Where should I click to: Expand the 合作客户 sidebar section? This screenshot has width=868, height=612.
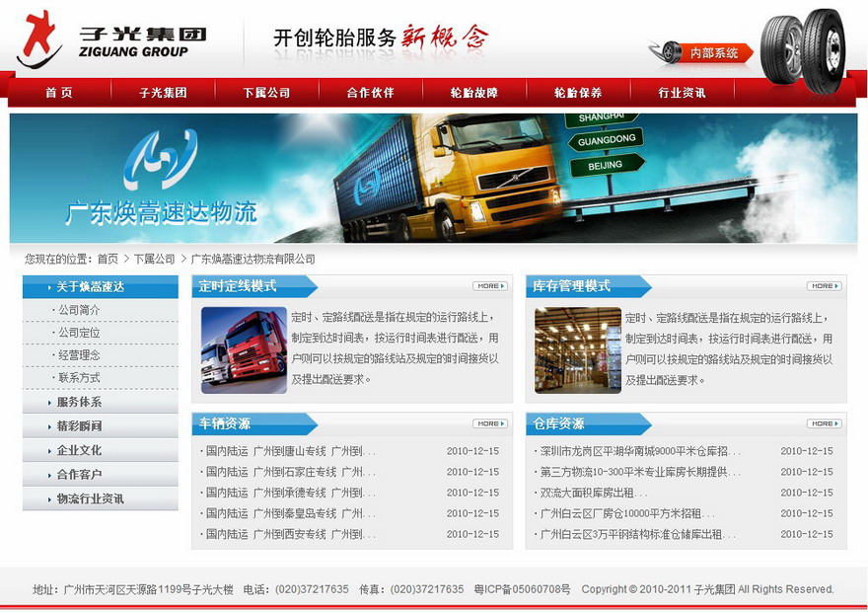pos(101,475)
